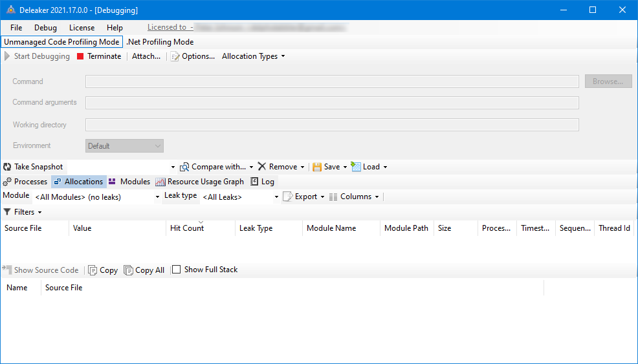638x364 pixels.
Task: Sort by Module Path column header
Action: [407, 228]
